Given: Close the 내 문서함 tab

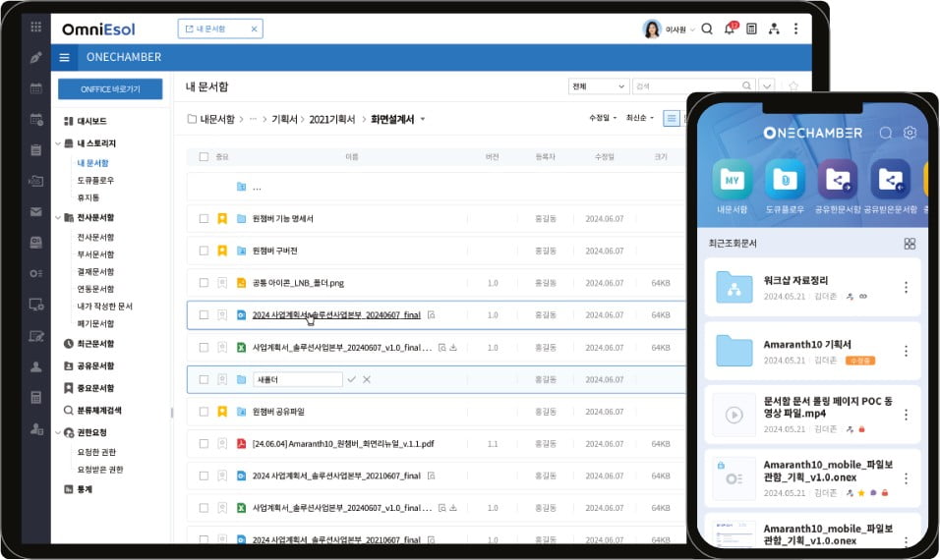Looking at the screenshot, I should [x=255, y=28].
